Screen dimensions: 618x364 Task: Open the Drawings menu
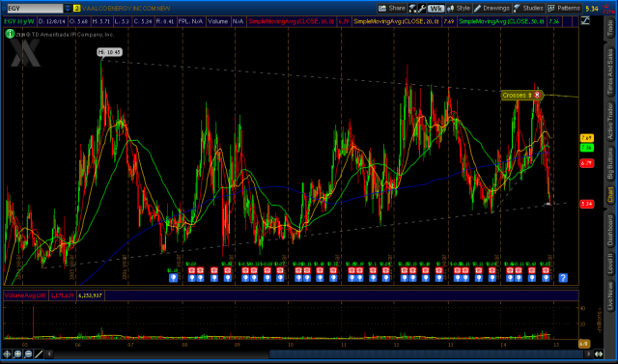click(x=492, y=8)
